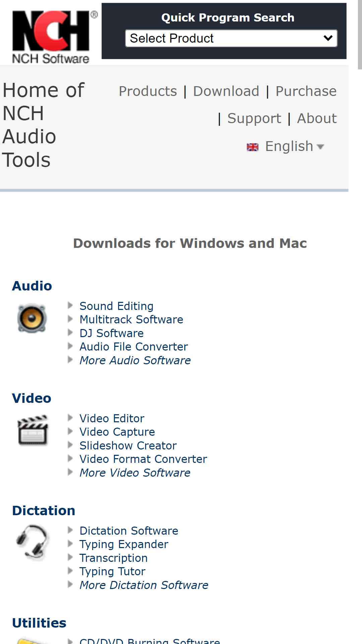
Task: Expand the English language selector arrow
Action: [320, 147]
